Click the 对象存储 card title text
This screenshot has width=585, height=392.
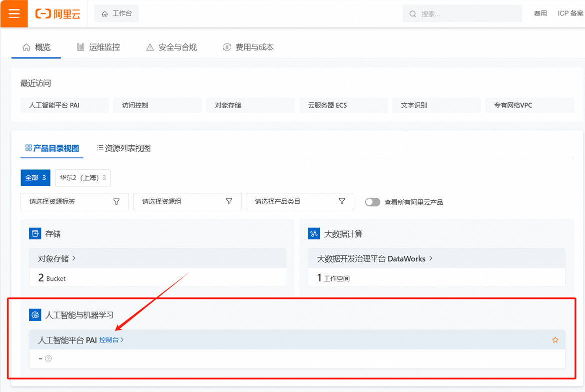pos(54,258)
